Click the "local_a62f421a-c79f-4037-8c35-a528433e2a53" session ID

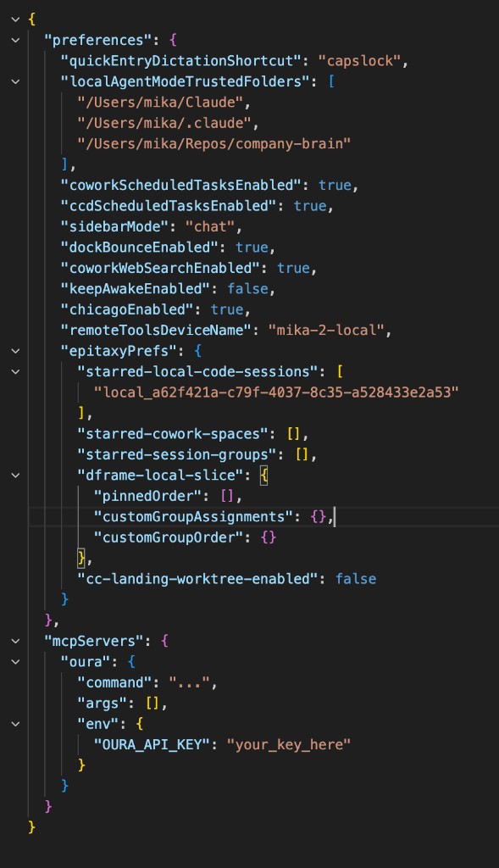pyautogui.click(x=276, y=392)
